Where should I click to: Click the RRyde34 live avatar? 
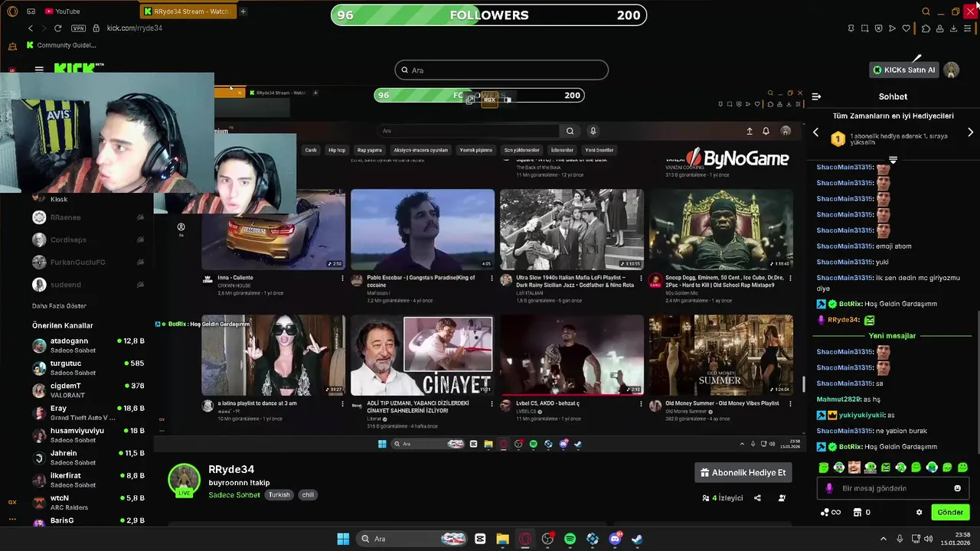coord(184,480)
